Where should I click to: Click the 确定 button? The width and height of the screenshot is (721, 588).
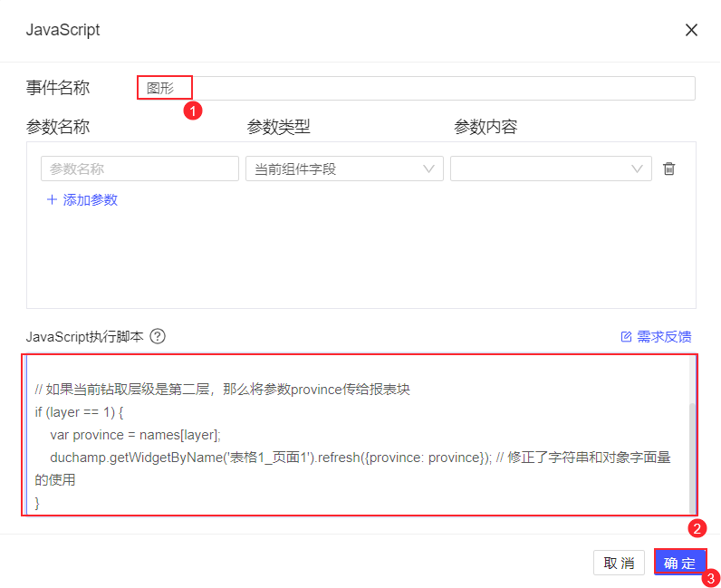tap(680, 563)
